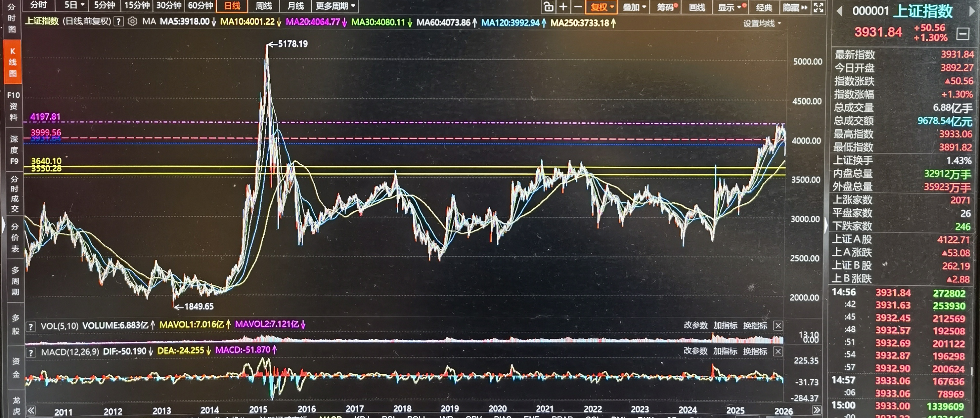
Task: Collapse the side panel via 隐藏 button
Action: point(795,7)
